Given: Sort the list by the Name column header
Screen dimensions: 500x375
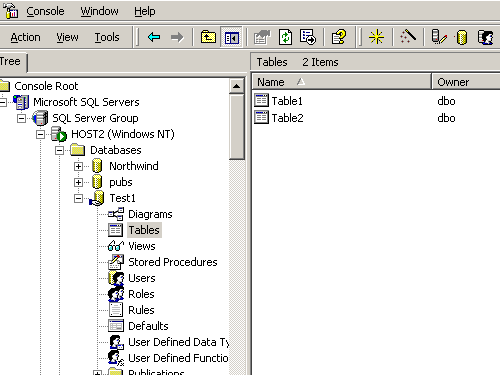Looking at the screenshot, I should click(342, 82).
